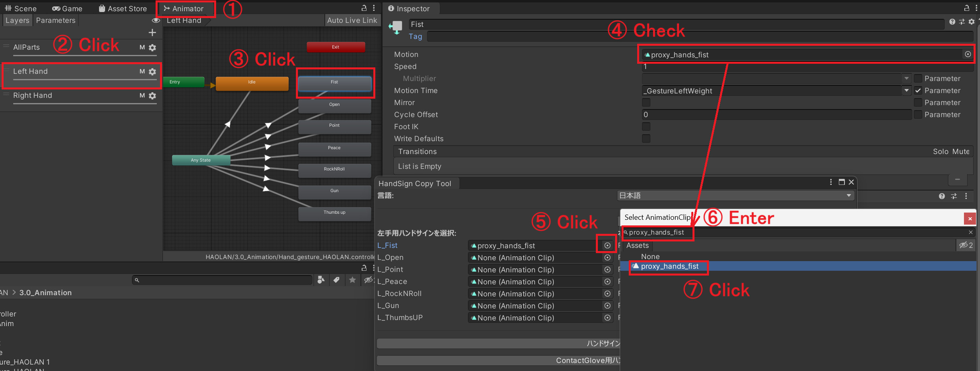Click the Entry state node
980x371 pixels.
click(184, 82)
